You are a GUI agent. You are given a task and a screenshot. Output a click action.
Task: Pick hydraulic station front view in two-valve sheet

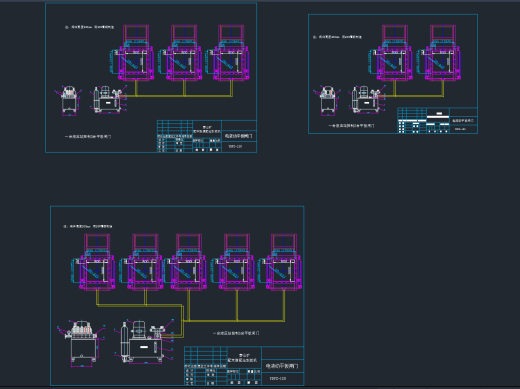point(367,100)
